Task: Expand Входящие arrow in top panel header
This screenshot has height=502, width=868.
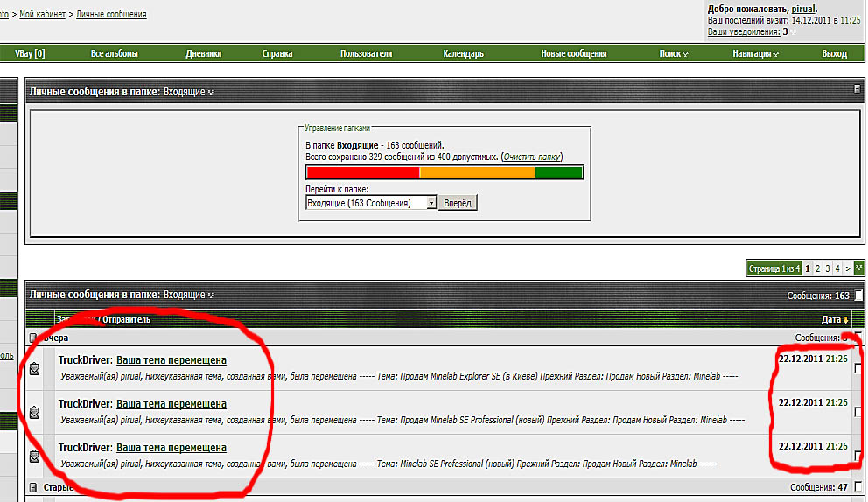Action: 211,93
